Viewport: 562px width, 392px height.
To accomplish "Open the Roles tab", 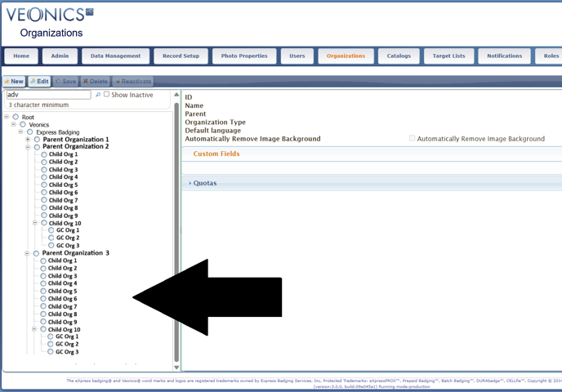I will pos(551,56).
